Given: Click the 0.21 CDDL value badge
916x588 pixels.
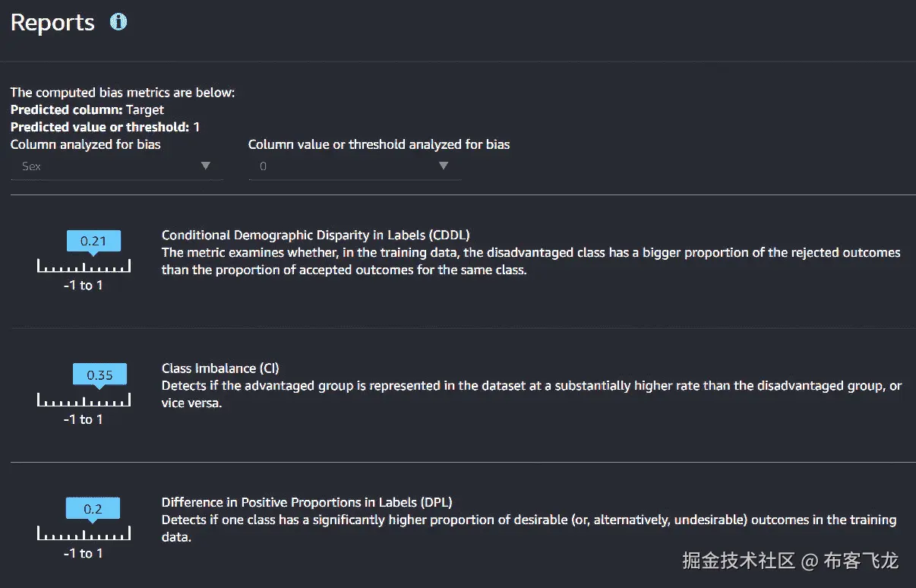Looking at the screenshot, I should pos(93,241).
